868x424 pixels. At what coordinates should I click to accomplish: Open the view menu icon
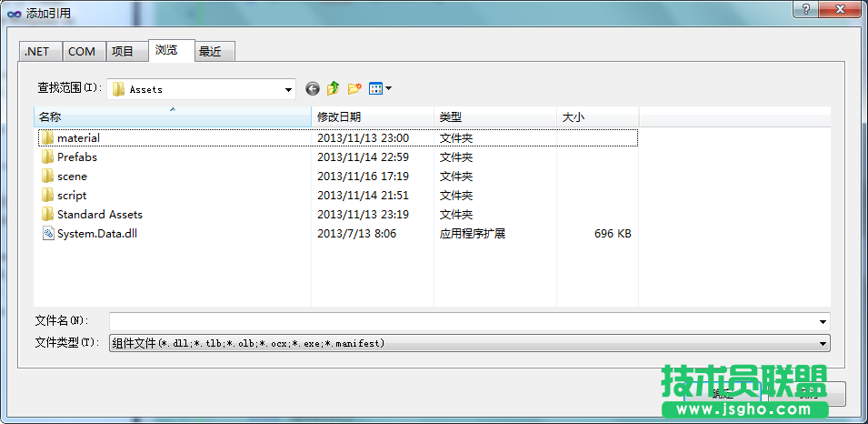point(376,88)
